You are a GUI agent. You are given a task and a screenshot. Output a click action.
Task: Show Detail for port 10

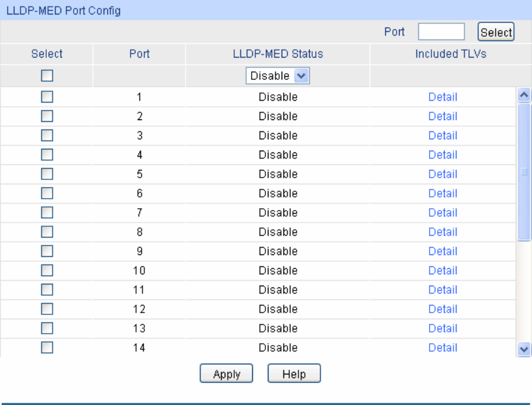(443, 271)
